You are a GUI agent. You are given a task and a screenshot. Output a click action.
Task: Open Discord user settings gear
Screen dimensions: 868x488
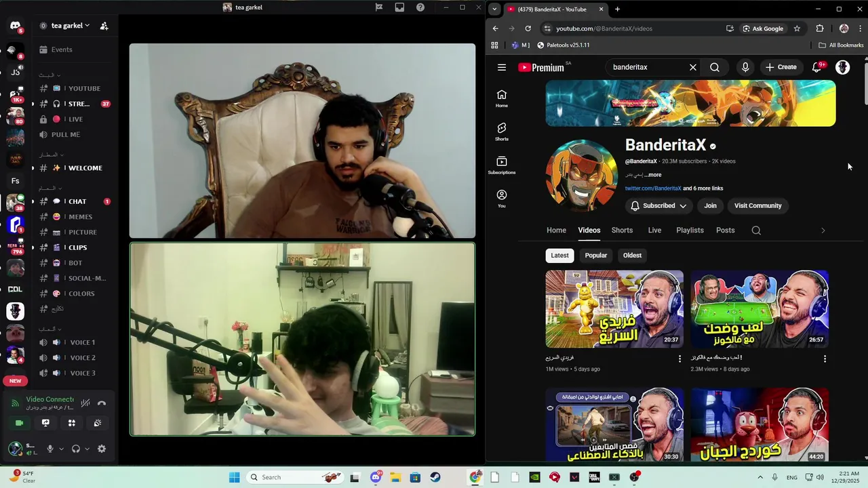pyautogui.click(x=102, y=449)
